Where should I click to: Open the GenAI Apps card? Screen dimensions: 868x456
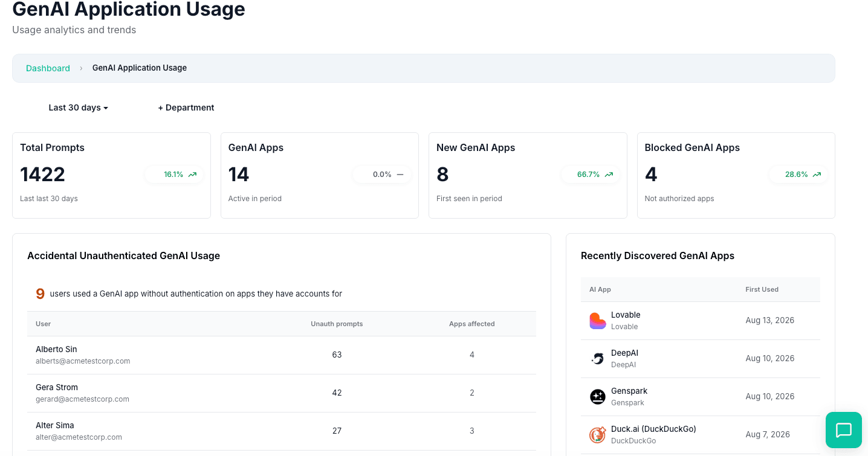point(320,175)
